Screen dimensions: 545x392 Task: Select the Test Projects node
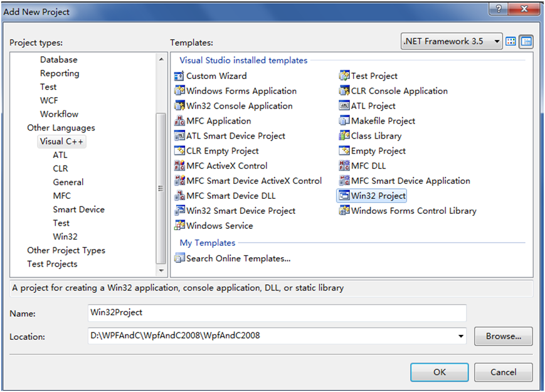coord(52,264)
